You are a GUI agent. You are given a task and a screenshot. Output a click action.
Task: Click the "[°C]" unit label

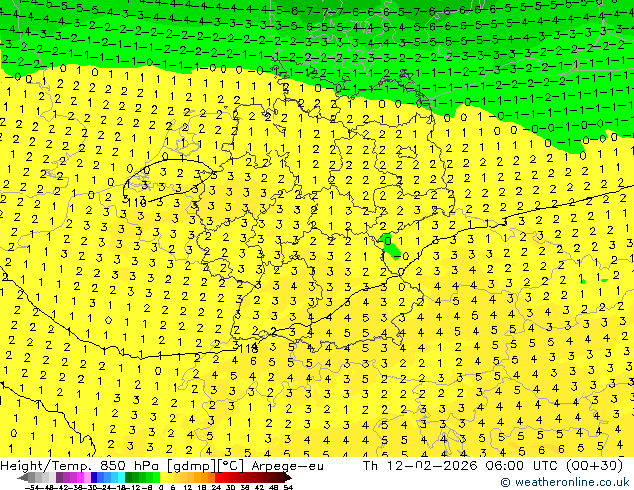tap(231, 466)
